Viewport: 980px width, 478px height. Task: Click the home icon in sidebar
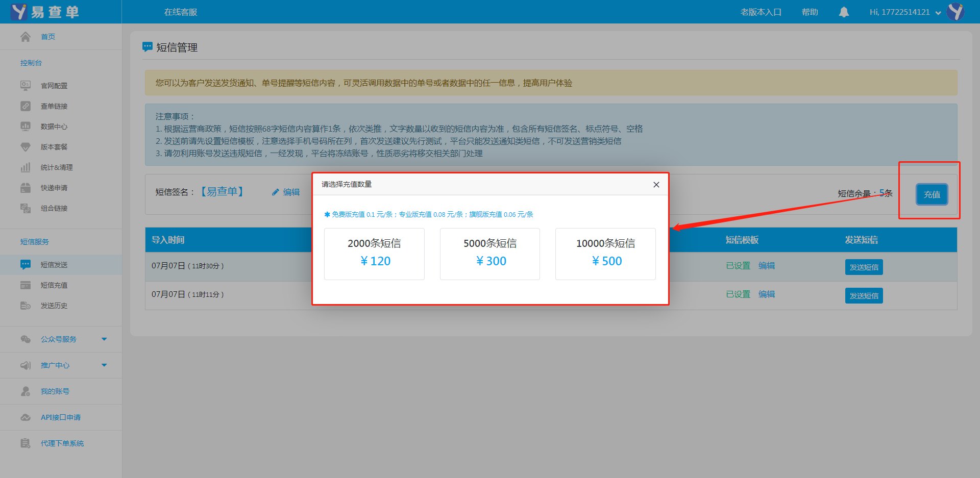coord(26,37)
